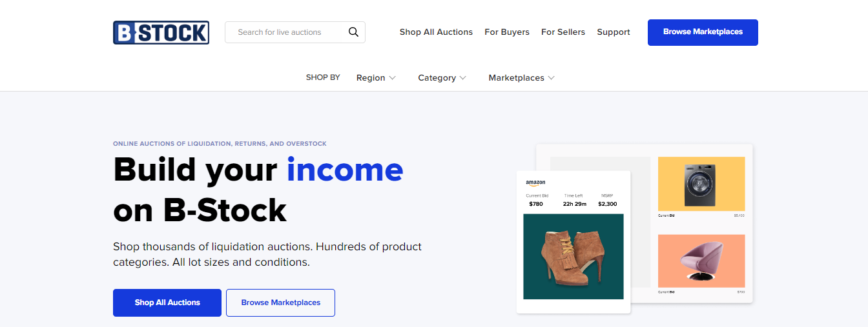Click the outlined Browse Marketplaces hero button
This screenshot has width=868, height=327.
point(280,302)
